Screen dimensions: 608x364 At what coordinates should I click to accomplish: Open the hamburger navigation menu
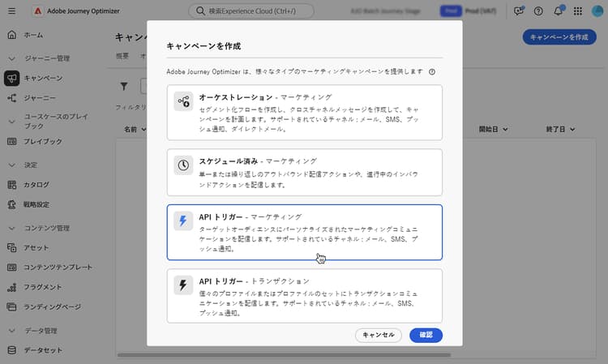pos(11,11)
